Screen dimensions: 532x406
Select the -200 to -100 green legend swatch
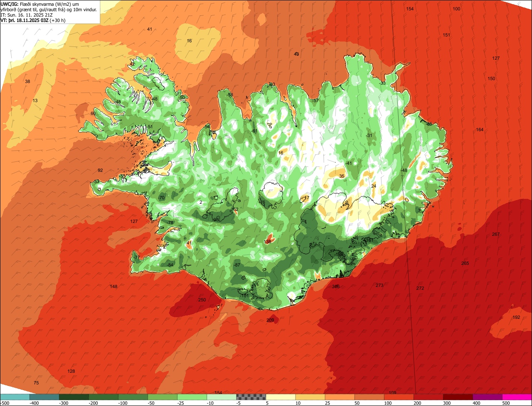tap(103, 397)
